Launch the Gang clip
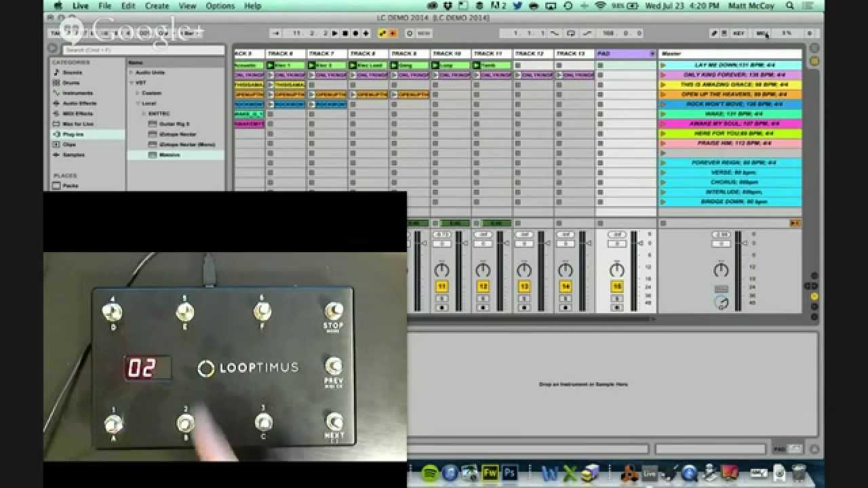The width and height of the screenshot is (868, 488). coord(394,66)
